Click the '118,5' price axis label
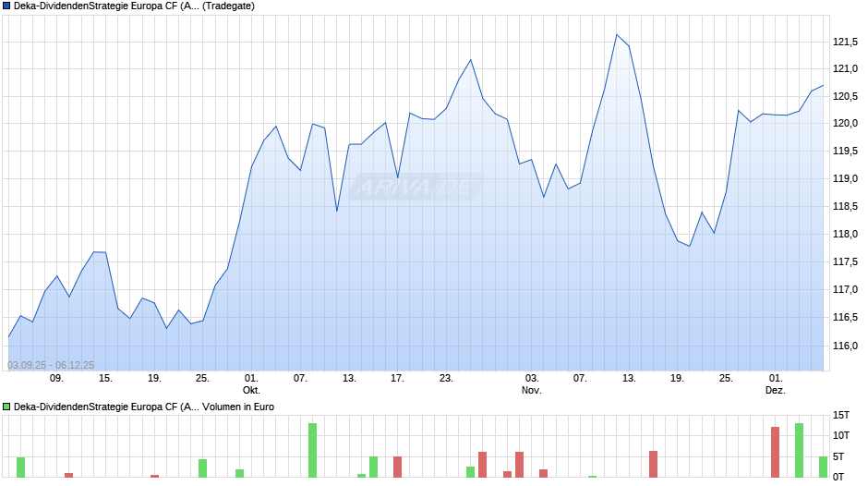This screenshot has height=486, width=868. 845,206
